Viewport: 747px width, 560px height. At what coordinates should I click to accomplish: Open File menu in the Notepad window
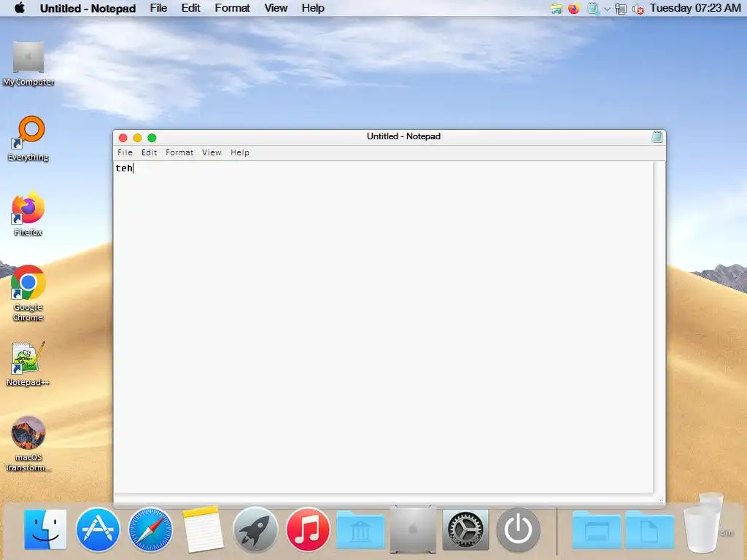click(x=125, y=152)
